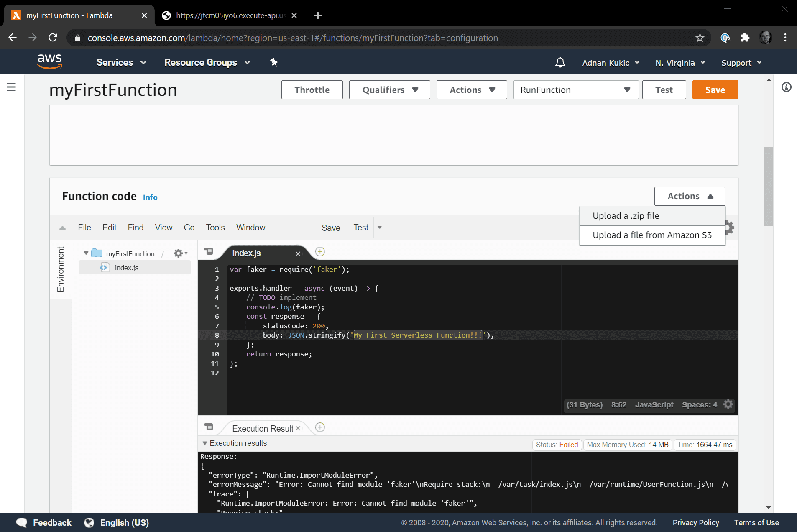
Task: Open the notifications bell icon
Action: coord(560,63)
